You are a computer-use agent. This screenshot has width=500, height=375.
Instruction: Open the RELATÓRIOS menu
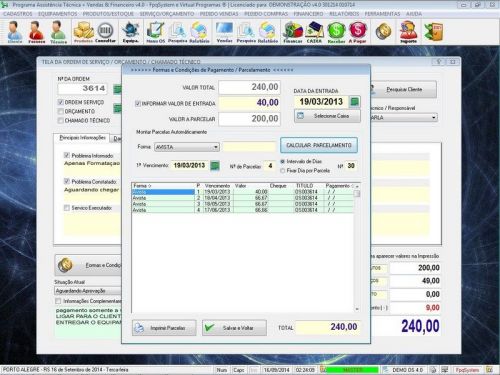(x=344, y=14)
